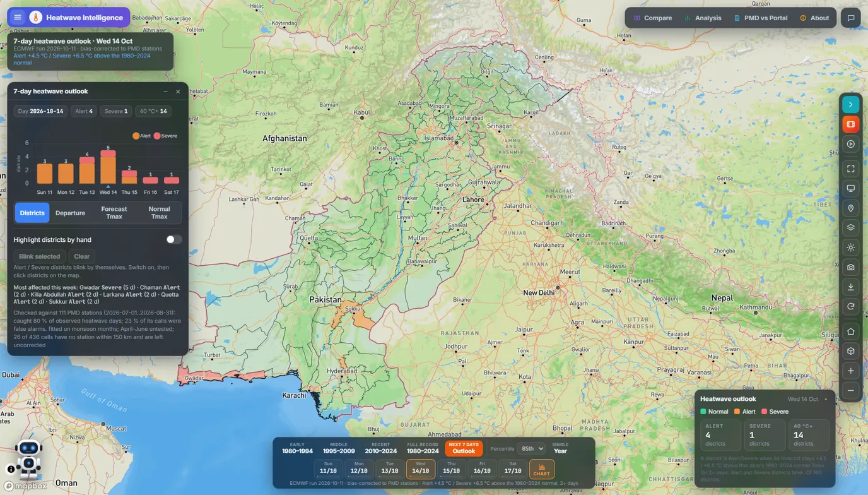Open the Percentile 85th dropdown
This screenshot has width=868, height=495.
tap(531, 449)
